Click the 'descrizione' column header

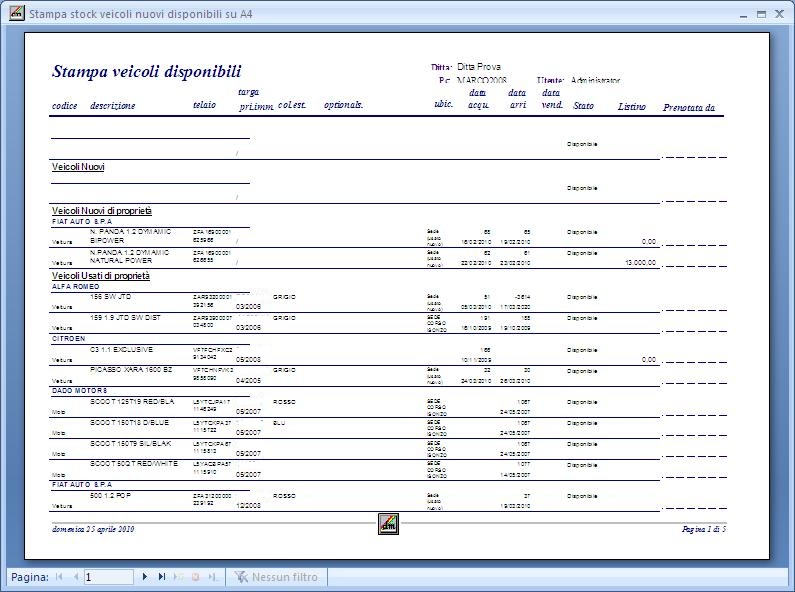[113, 106]
